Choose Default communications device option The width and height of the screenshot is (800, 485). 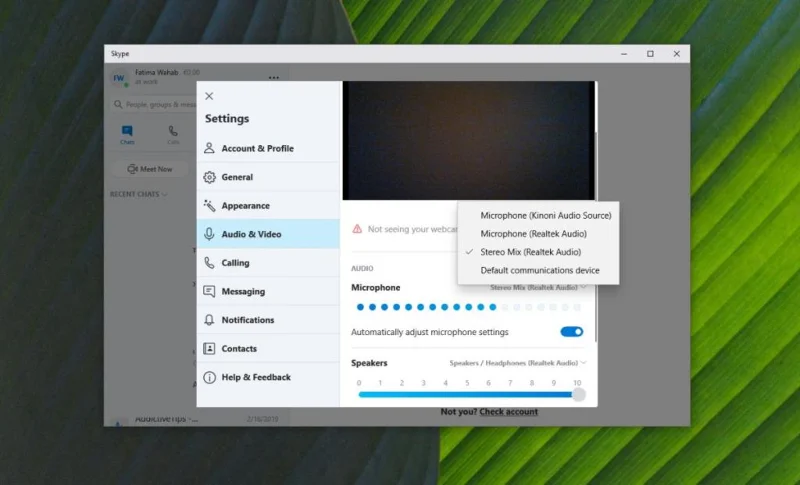pos(539,270)
